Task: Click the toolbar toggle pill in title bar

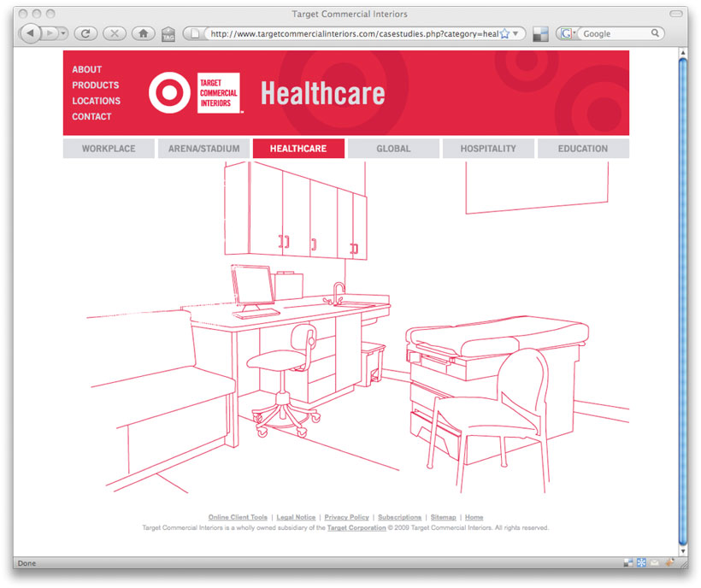Action: pyautogui.click(x=676, y=14)
